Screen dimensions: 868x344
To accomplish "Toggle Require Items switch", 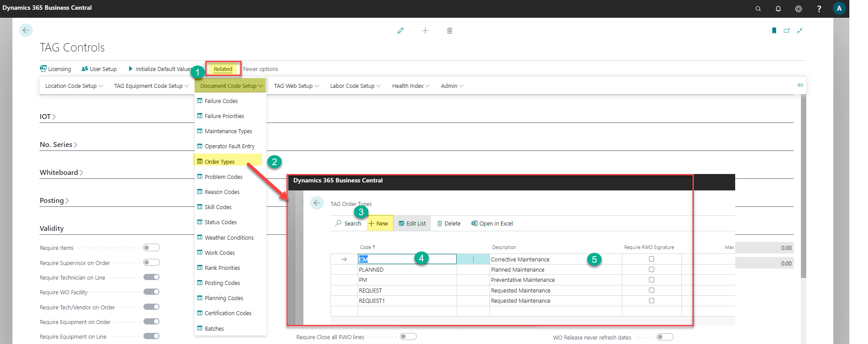I will pyautogui.click(x=151, y=248).
